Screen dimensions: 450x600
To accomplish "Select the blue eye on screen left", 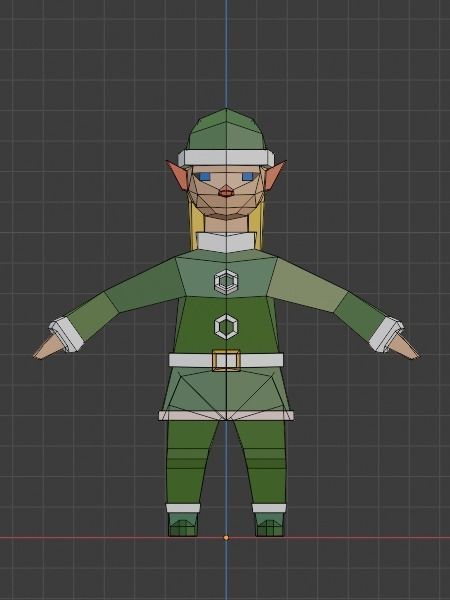I will click(x=204, y=176).
